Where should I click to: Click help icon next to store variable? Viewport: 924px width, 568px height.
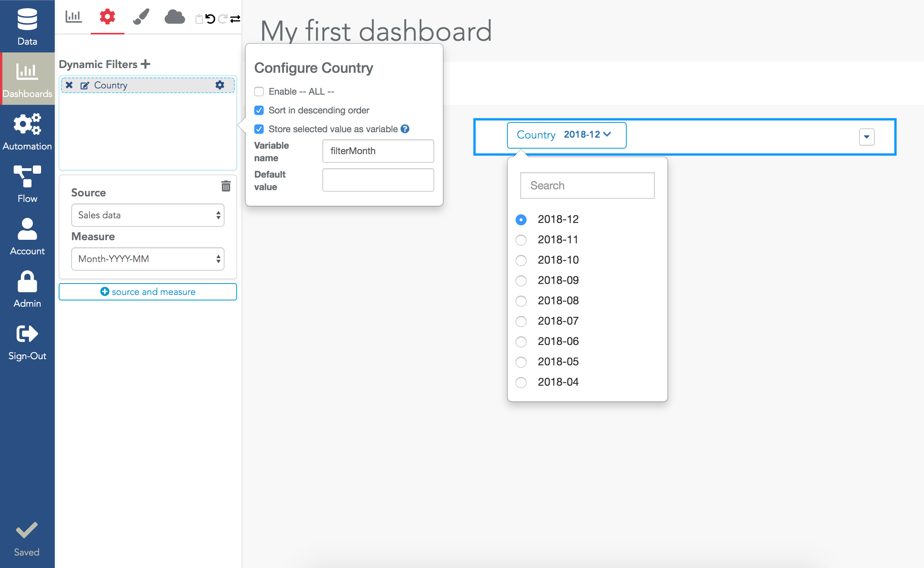[x=405, y=129]
